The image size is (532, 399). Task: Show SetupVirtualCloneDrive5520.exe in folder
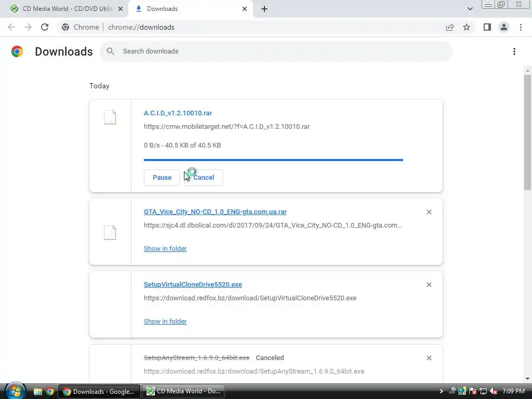click(x=165, y=321)
